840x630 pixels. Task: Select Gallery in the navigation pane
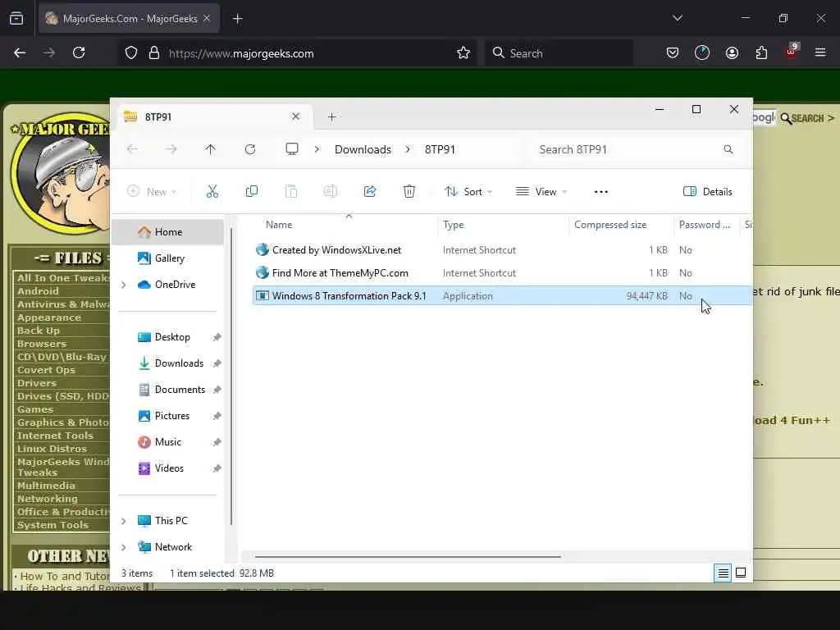pyautogui.click(x=167, y=258)
